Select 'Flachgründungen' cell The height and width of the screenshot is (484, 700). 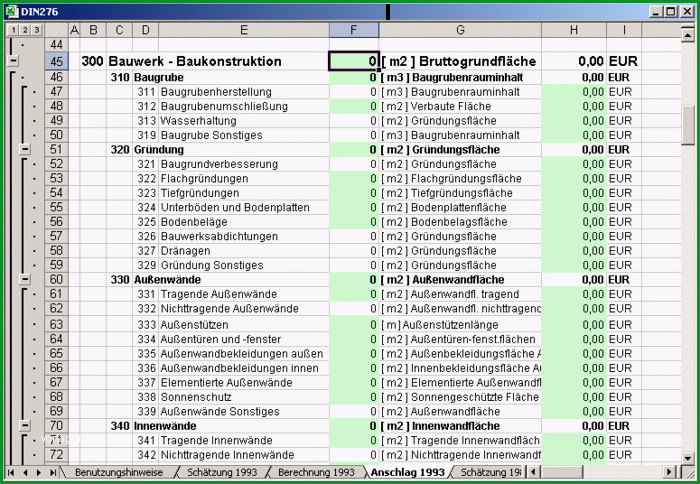coord(244,179)
